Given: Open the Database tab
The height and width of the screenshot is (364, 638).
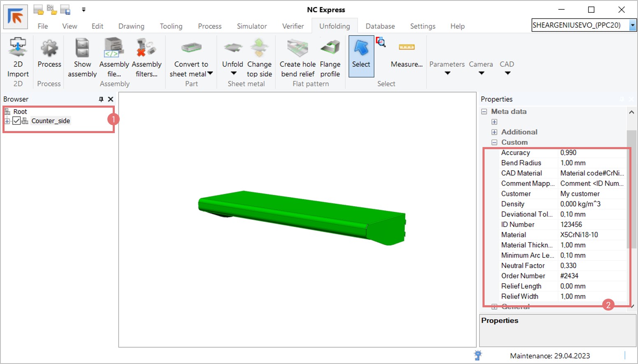Looking at the screenshot, I should [x=380, y=26].
